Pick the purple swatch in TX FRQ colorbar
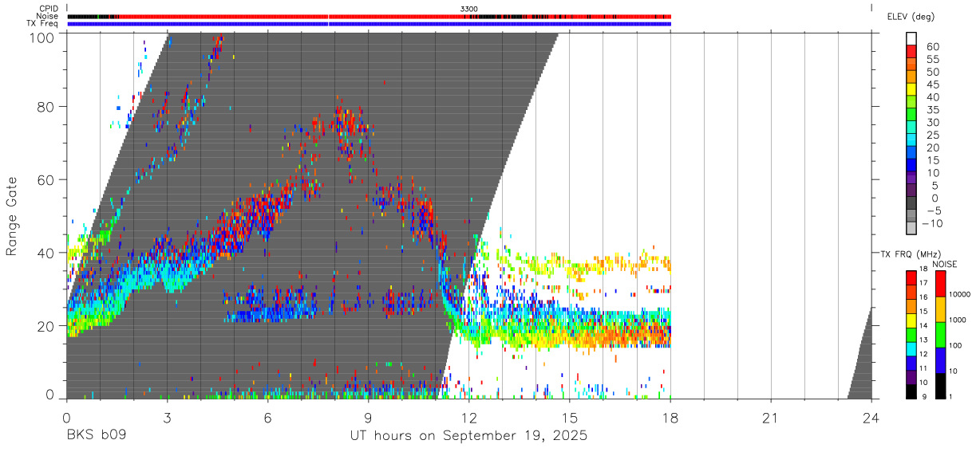 911,377
